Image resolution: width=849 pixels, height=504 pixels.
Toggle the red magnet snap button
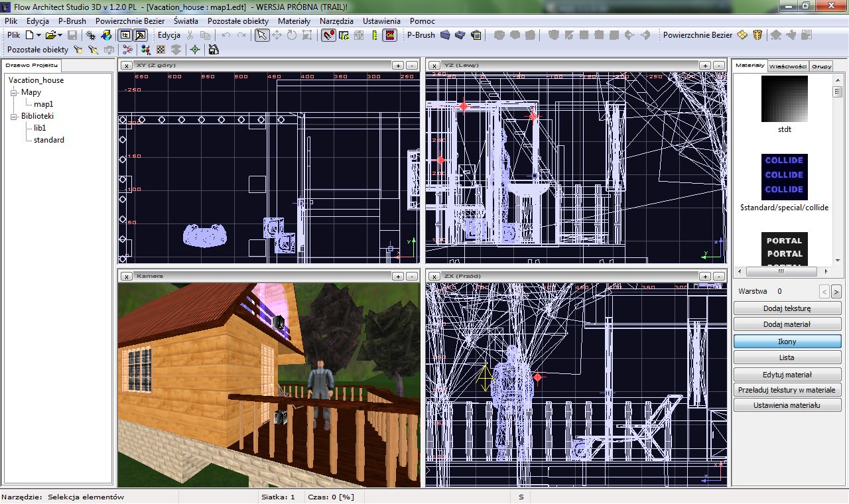point(328,35)
